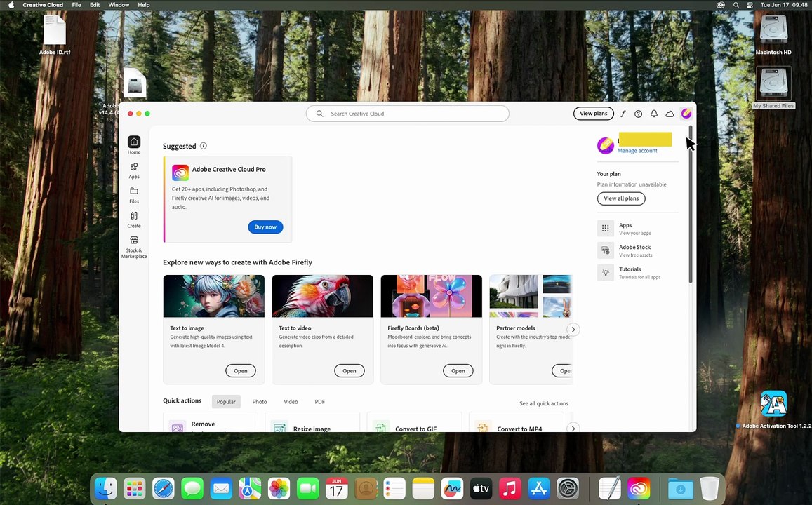
Task: Click the Text to image thumbnail
Action: point(214,296)
